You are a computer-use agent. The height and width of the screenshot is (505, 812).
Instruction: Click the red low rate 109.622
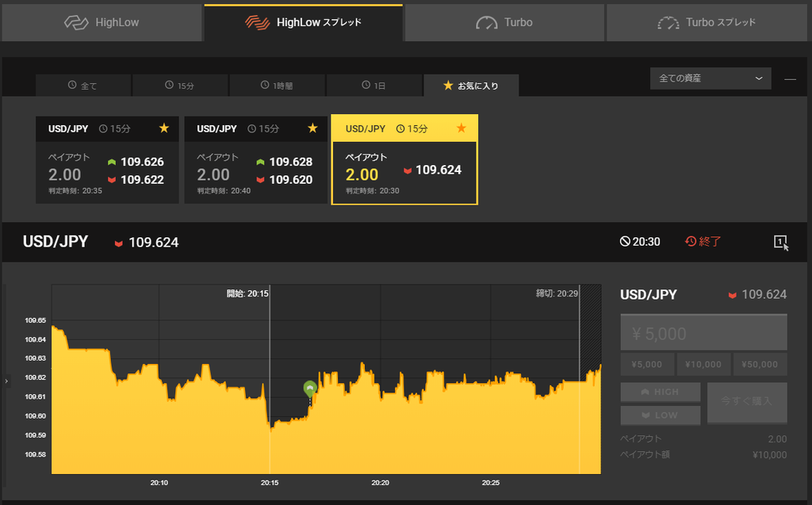[x=142, y=180]
